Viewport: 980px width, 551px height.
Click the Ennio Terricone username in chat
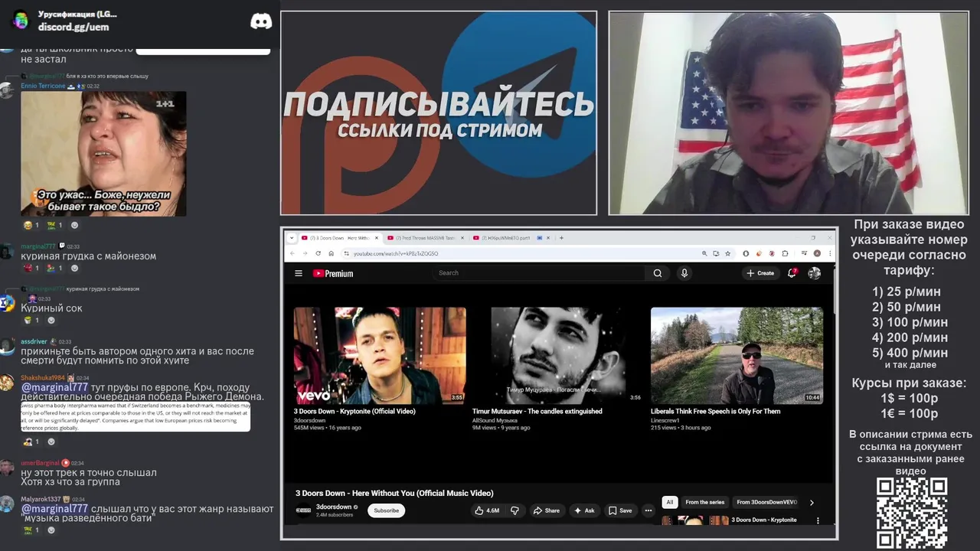tap(43, 86)
